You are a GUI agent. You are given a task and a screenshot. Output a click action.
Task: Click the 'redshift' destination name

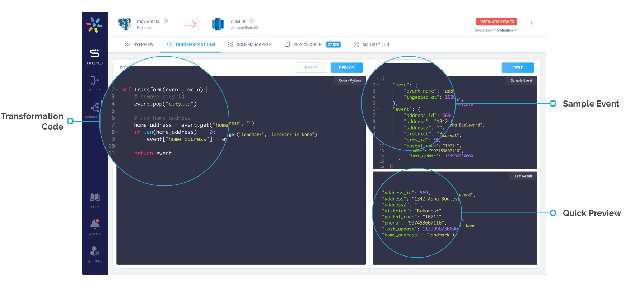point(238,22)
